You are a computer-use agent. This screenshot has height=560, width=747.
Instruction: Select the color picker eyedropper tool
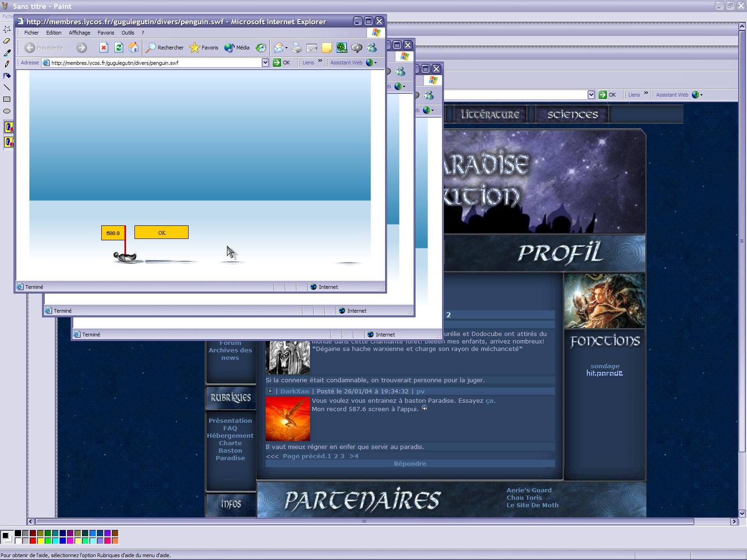click(7, 52)
